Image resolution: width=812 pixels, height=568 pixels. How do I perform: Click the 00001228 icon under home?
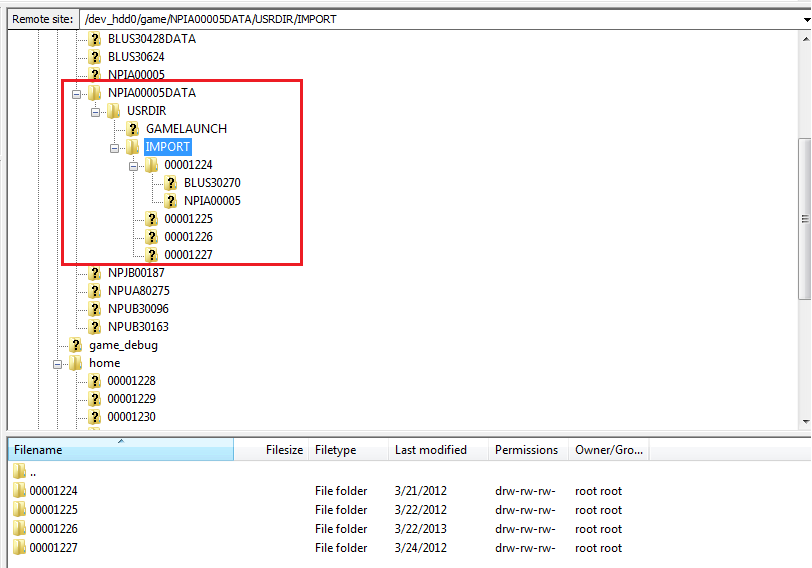[x=94, y=381]
